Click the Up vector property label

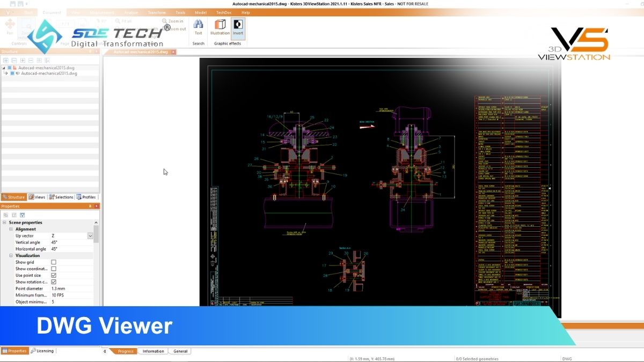coord(25,236)
